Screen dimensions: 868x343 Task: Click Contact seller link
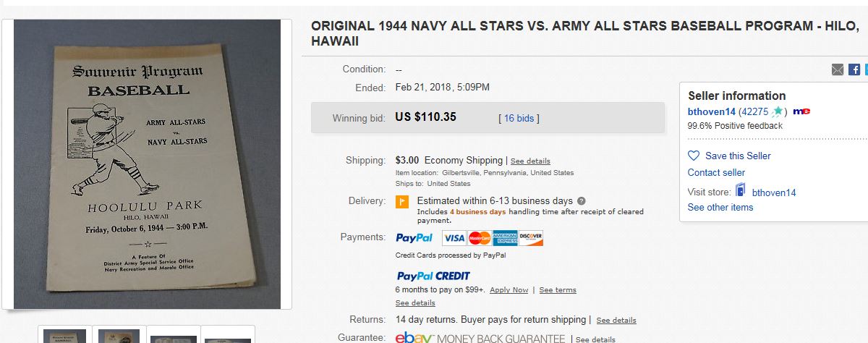[716, 172]
